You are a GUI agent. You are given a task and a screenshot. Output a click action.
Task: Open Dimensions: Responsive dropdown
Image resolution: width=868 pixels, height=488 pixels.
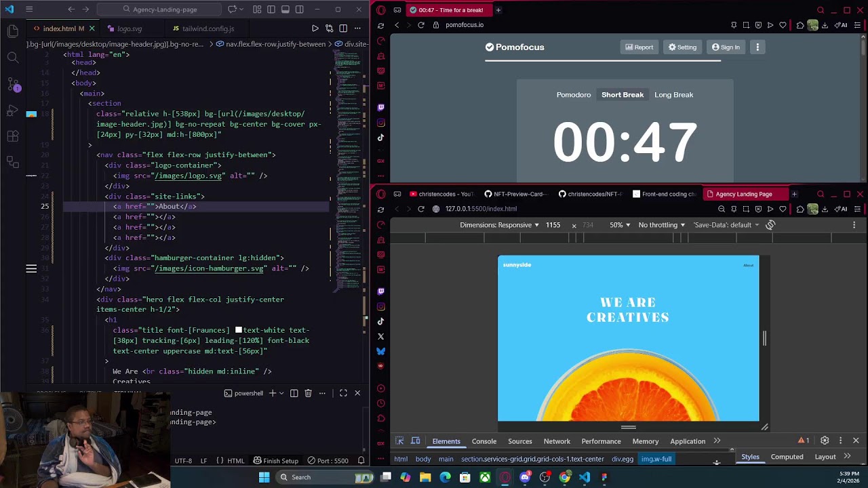(x=499, y=225)
